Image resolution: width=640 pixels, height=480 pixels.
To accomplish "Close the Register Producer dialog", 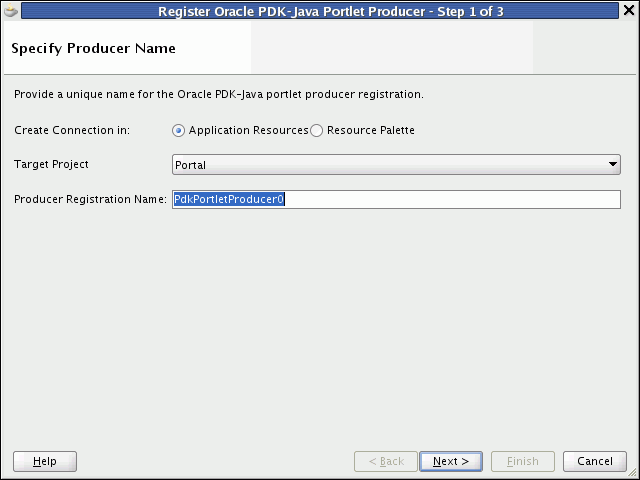I will pos(629,10).
